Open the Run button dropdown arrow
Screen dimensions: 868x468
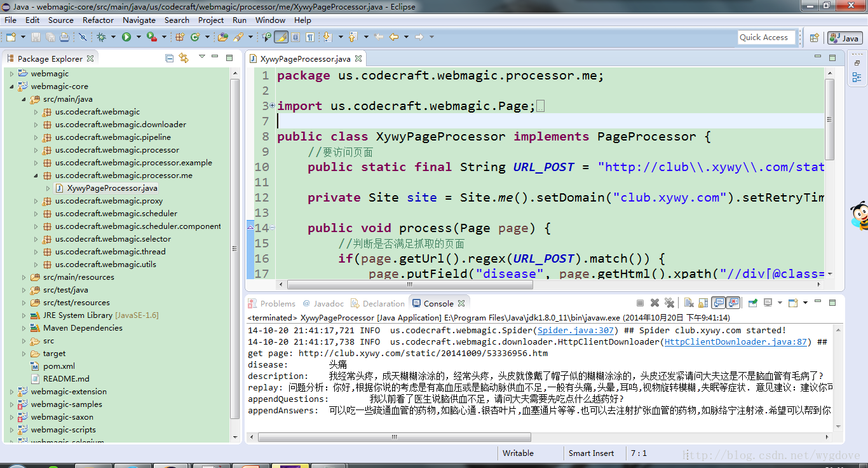(139, 37)
